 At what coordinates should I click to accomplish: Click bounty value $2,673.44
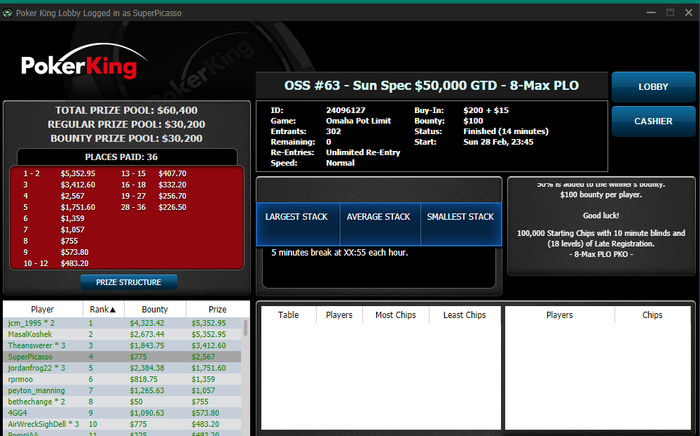pos(147,334)
